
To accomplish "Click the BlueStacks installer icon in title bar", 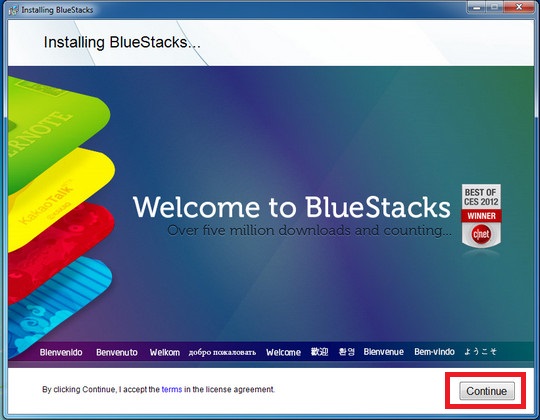I will pos(13,10).
